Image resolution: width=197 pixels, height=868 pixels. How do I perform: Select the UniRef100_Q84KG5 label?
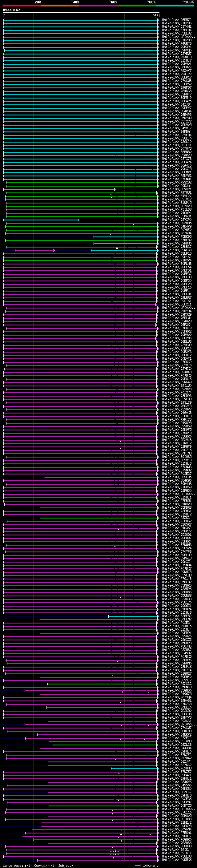pos(177,91)
